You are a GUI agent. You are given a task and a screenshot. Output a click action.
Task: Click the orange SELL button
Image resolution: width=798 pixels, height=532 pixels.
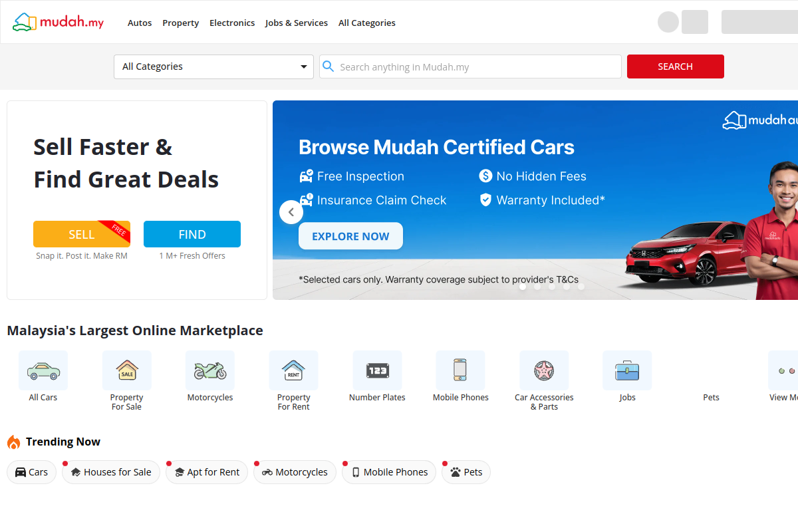click(x=82, y=234)
